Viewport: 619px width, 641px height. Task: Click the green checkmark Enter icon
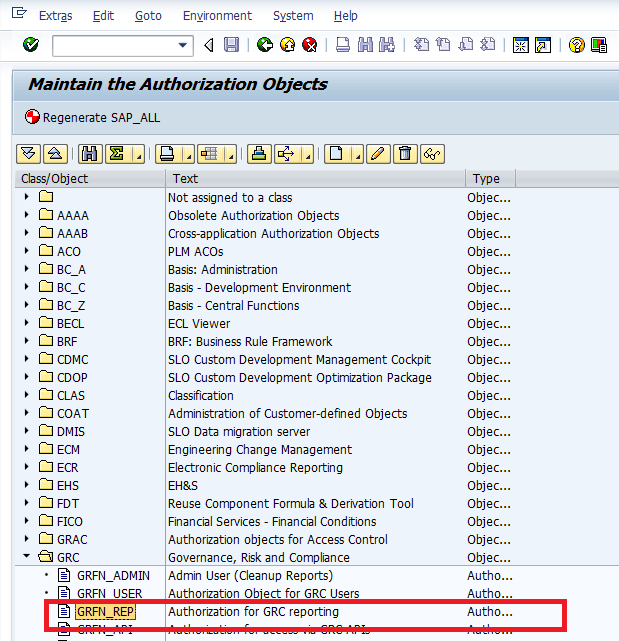point(30,45)
